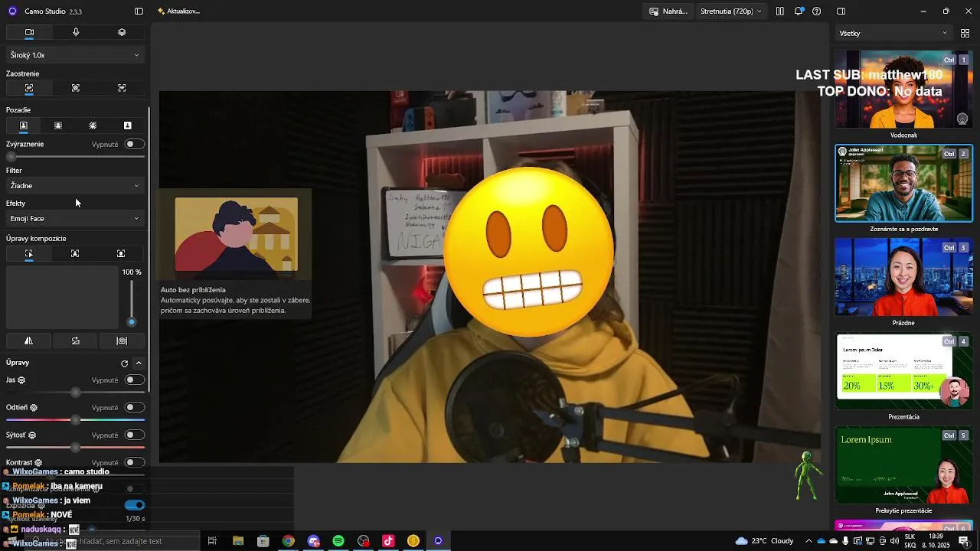The width and height of the screenshot is (980, 551).
Task: Open the layers overlays tab
Action: 122,32
